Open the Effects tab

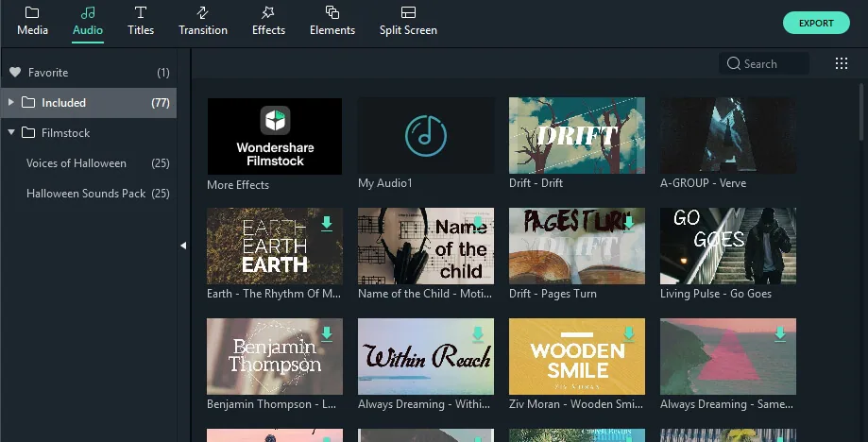coord(268,21)
